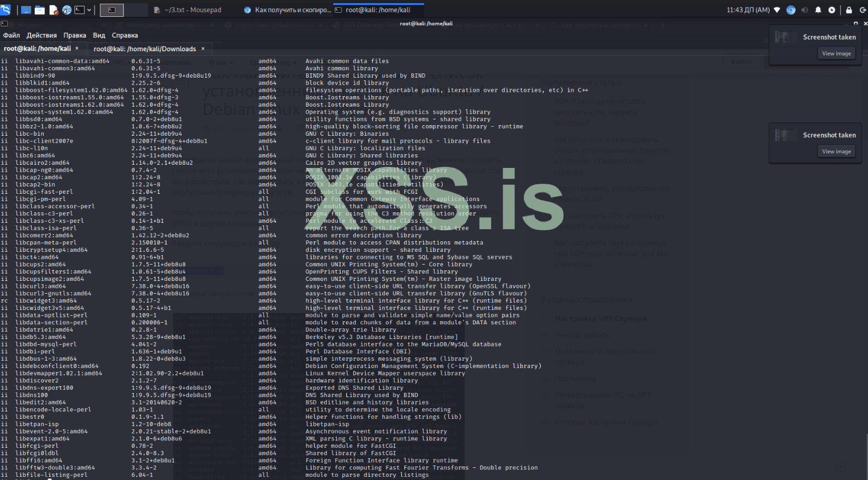
Task: Click the show desktop panel icon
Action: (x=26, y=10)
